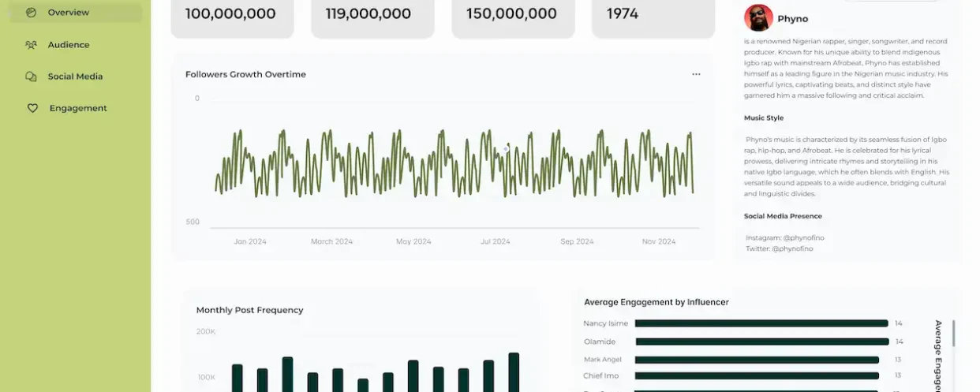The width and height of the screenshot is (980, 392).
Task: Open the Twitter @phynofino handle
Action: [779, 248]
